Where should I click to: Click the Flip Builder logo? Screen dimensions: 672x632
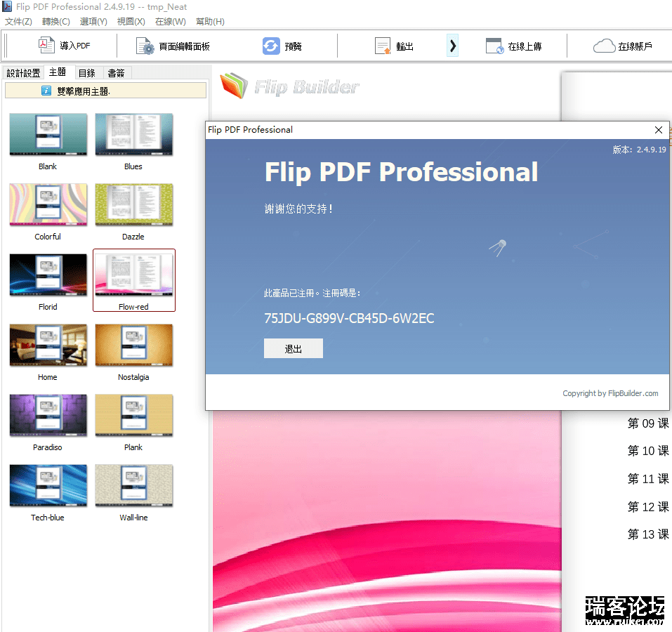click(290, 86)
